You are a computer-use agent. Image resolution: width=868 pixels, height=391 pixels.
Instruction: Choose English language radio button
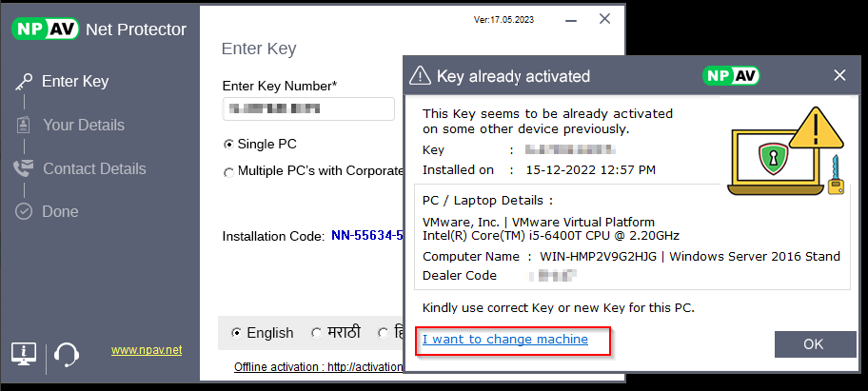(x=237, y=333)
